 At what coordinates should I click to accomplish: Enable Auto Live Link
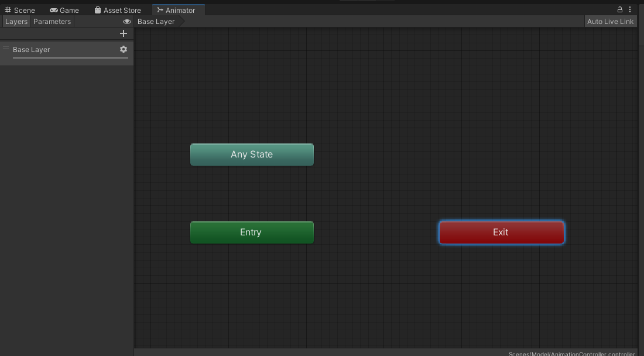[610, 21]
